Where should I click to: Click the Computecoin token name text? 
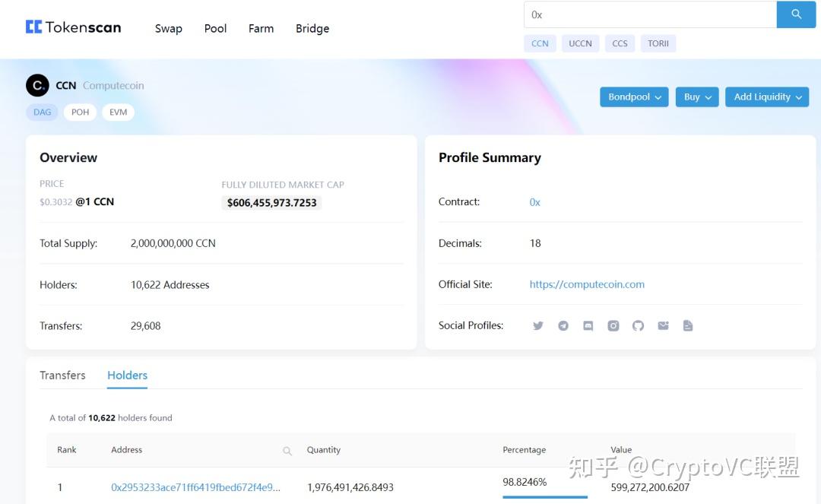pyautogui.click(x=113, y=85)
